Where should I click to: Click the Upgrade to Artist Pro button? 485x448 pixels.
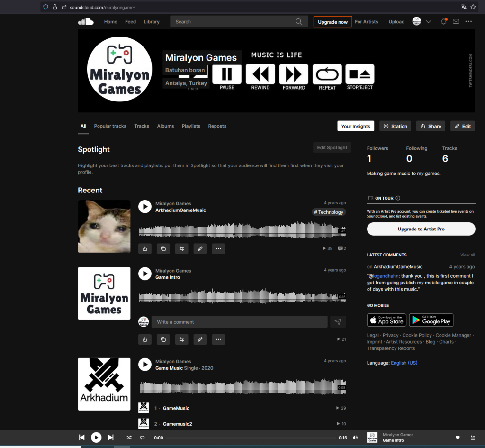click(421, 229)
